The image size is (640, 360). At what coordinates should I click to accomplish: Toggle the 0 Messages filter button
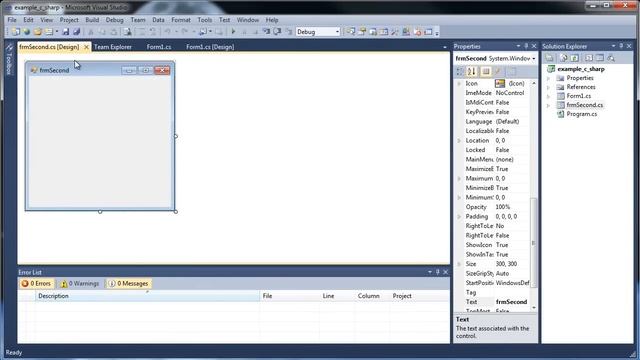tap(129, 283)
